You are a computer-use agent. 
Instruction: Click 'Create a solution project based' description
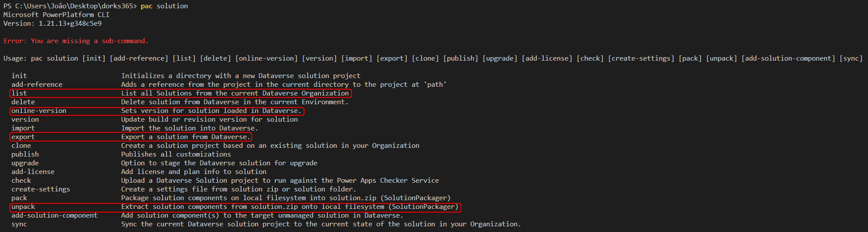coord(270,146)
